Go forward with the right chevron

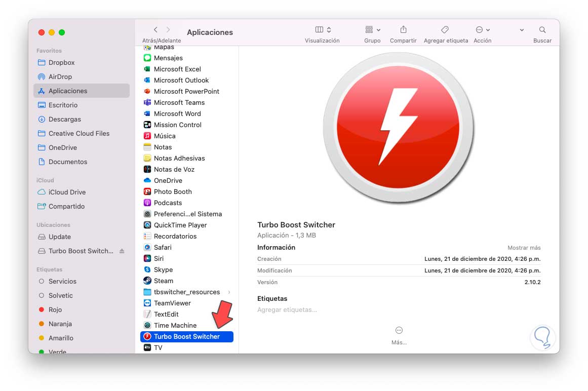point(168,29)
